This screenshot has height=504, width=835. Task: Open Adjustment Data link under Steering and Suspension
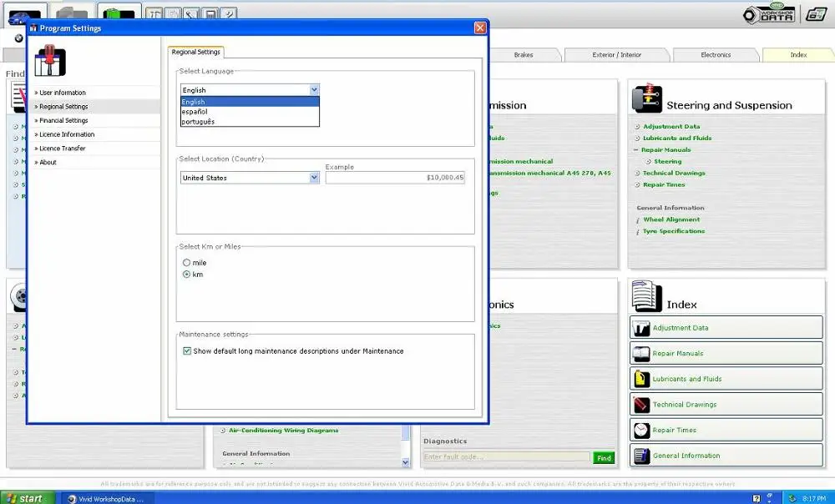pyautogui.click(x=671, y=127)
